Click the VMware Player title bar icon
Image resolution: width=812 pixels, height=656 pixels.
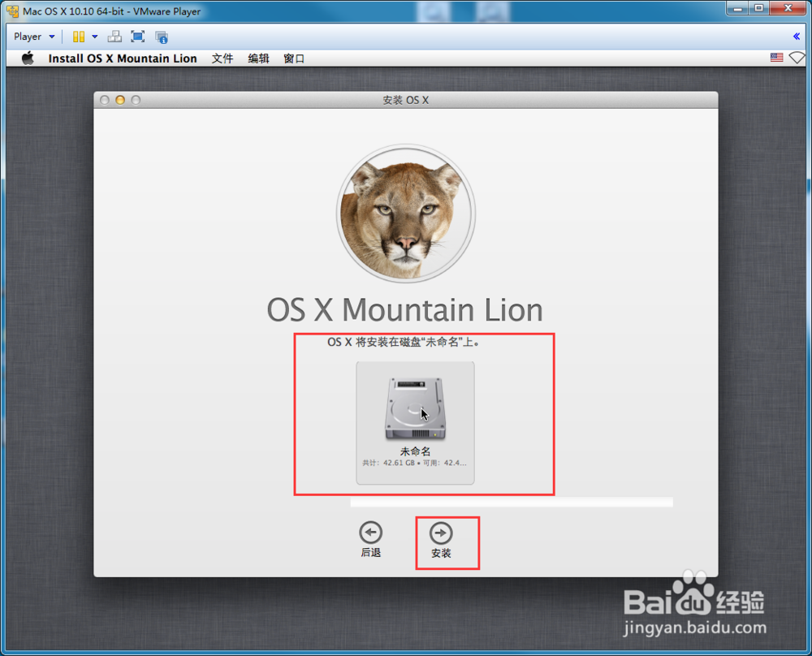12,11
